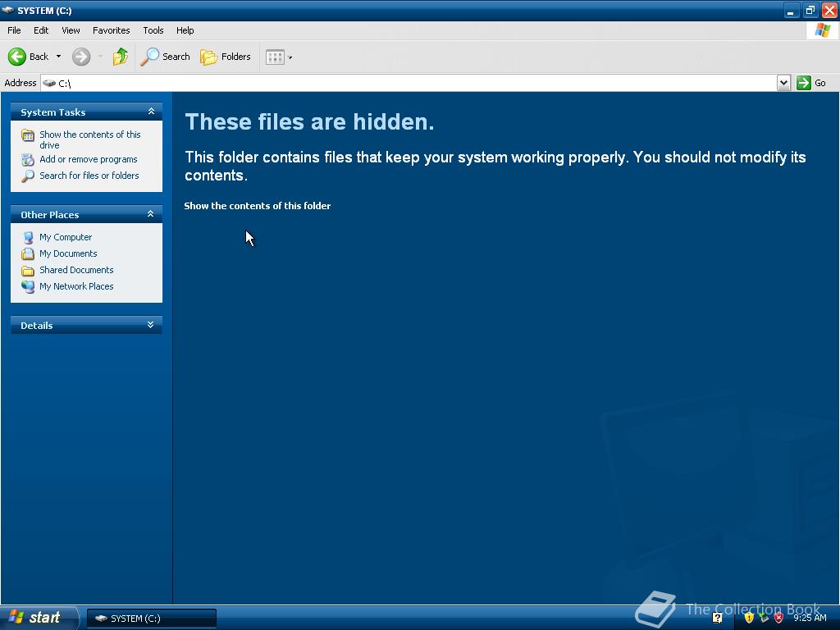Open My Computer from Other Places

[x=66, y=237]
